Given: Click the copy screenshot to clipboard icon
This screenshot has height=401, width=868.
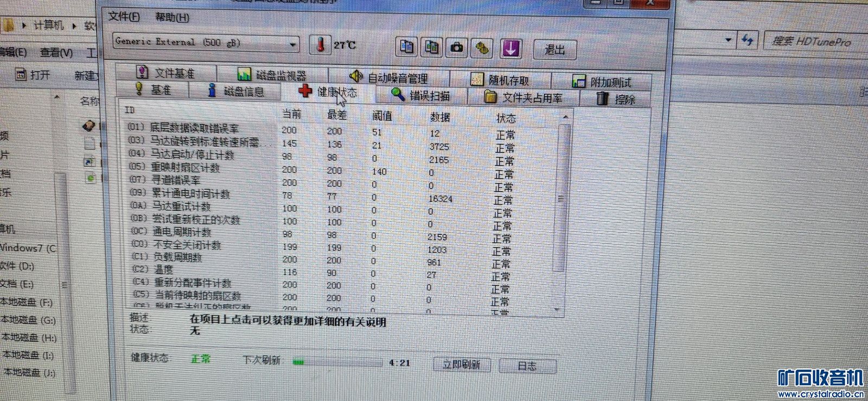Looking at the screenshot, I should tap(432, 47).
